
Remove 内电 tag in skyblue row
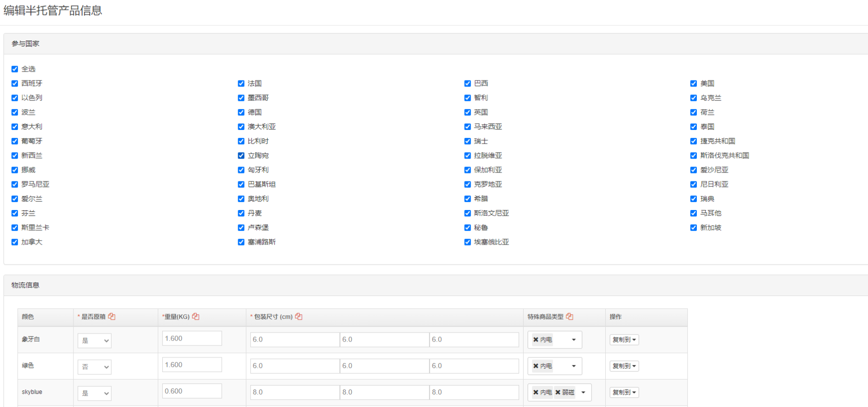coord(536,392)
